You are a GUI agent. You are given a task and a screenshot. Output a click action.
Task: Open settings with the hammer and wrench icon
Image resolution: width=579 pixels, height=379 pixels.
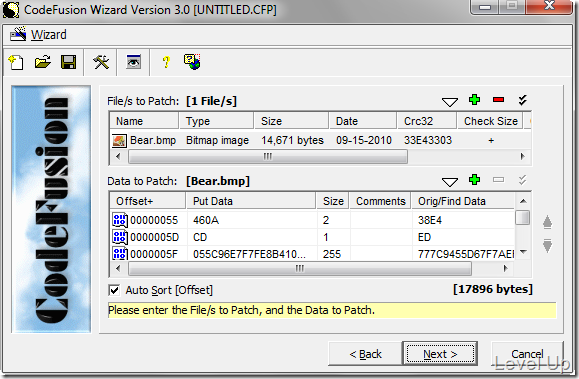point(101,62)
